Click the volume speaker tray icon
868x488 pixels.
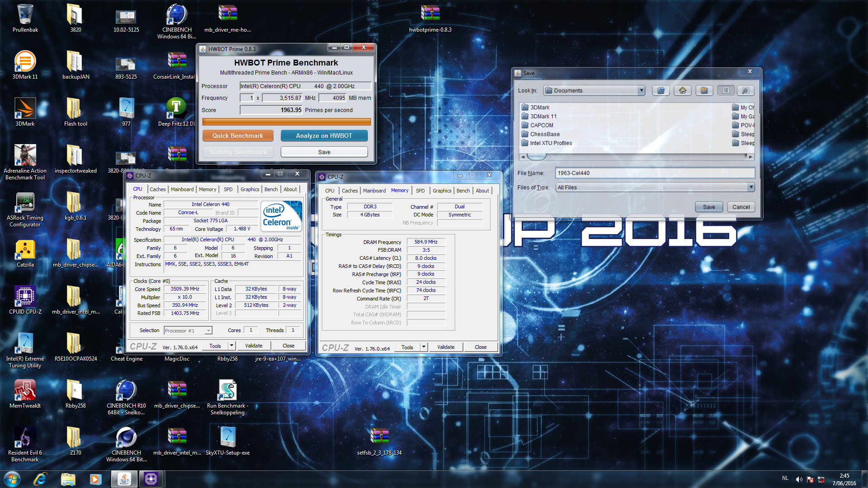click(799, 479)
